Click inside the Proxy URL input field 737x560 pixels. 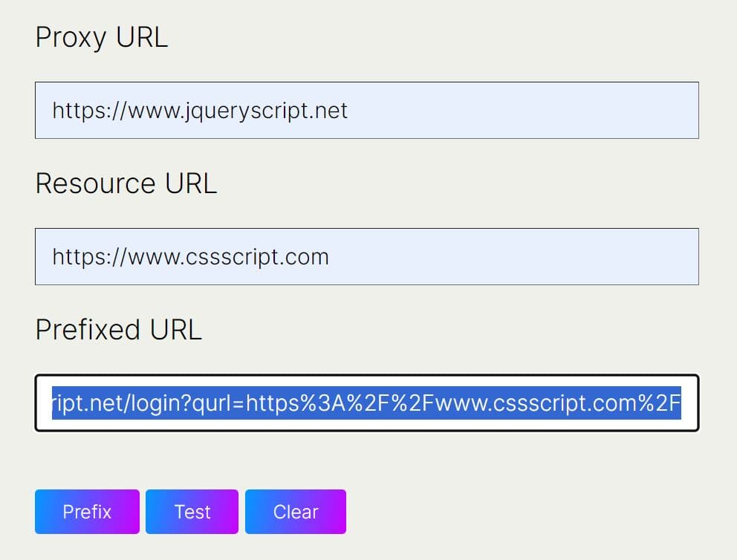click(367, 110)
